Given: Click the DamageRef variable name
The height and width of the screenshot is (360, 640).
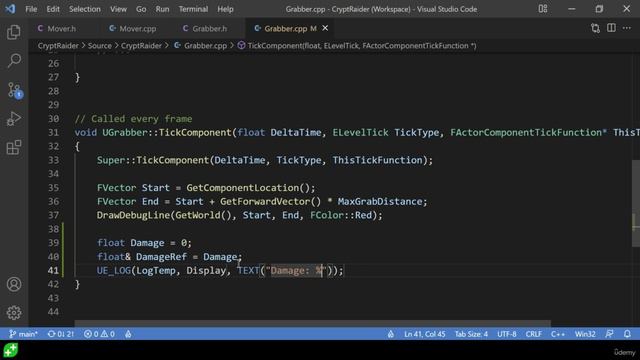Looking at the screenshot, I should [x=161, y=256].
